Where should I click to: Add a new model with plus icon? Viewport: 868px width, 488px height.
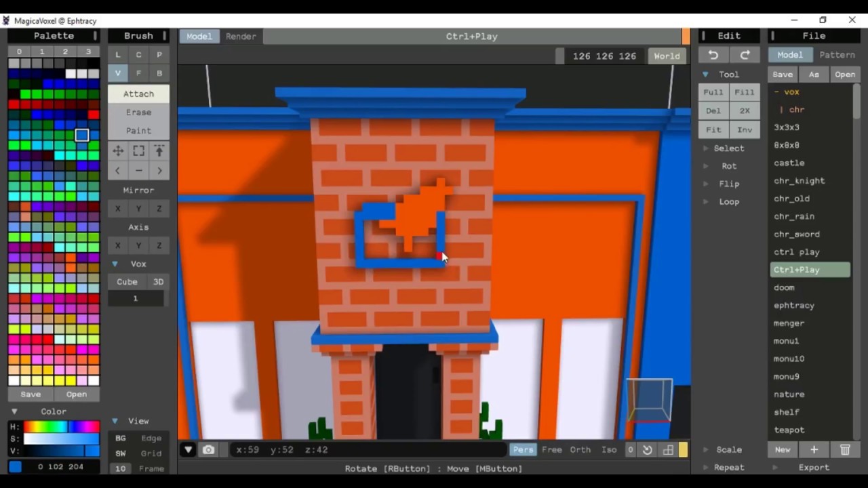(x=814, y=449)
